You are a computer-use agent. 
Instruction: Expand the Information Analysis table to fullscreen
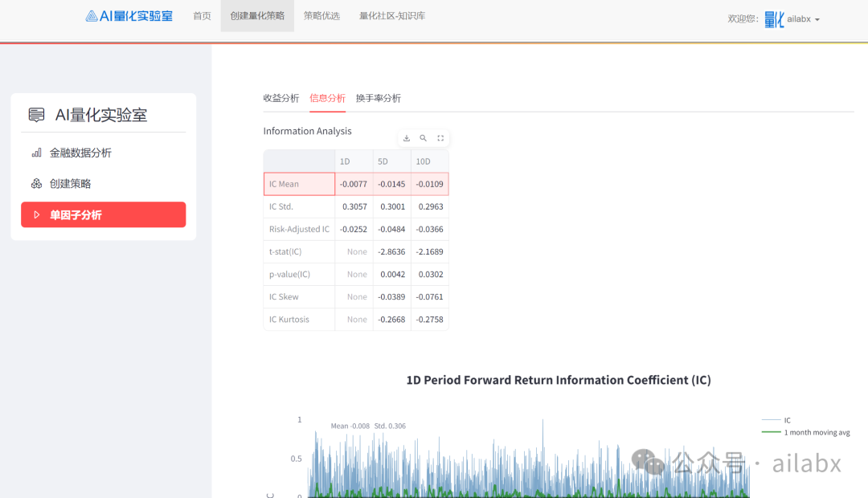pos(440,138)
